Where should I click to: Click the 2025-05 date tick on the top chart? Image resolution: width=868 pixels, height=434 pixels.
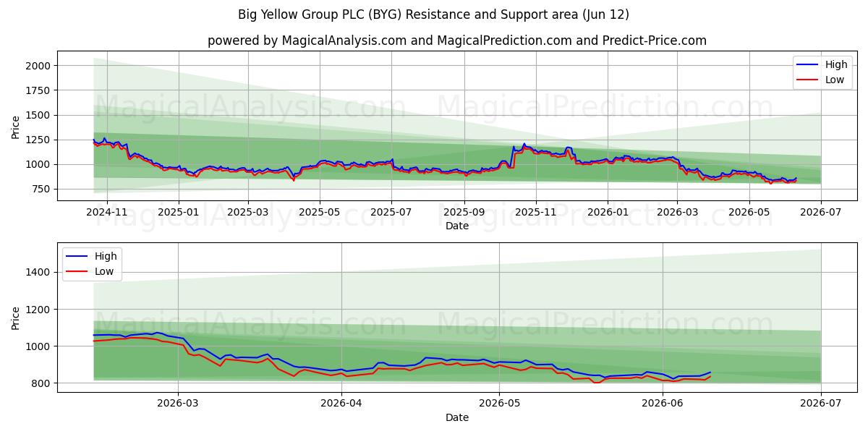[320, 212]
